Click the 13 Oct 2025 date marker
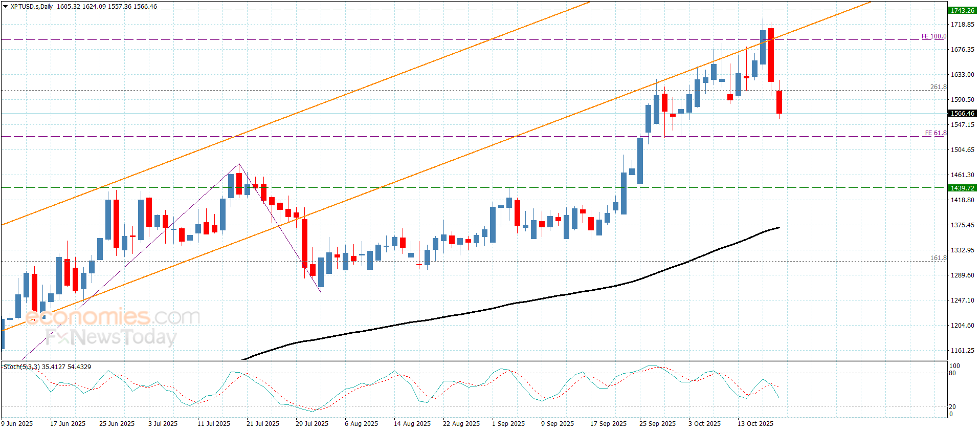 (755, 423)
